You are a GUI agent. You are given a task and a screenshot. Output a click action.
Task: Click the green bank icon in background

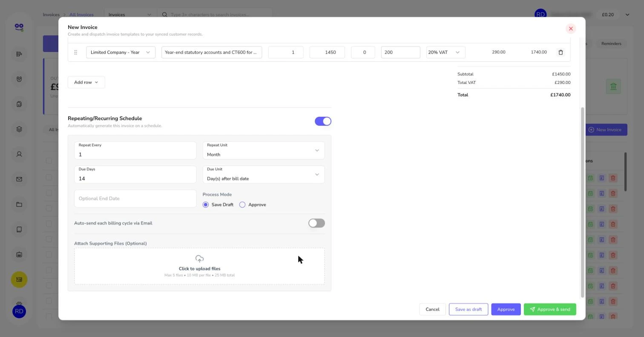point(613,86)
